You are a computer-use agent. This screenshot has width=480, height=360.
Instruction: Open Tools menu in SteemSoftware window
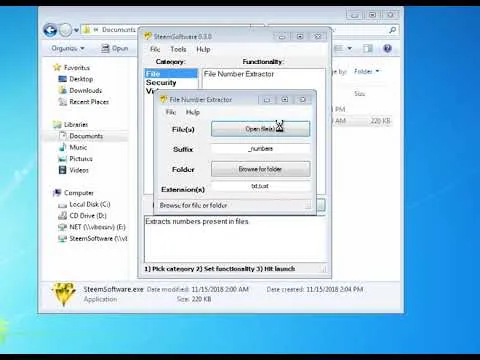pyautogui.click(x=178, y=49)
